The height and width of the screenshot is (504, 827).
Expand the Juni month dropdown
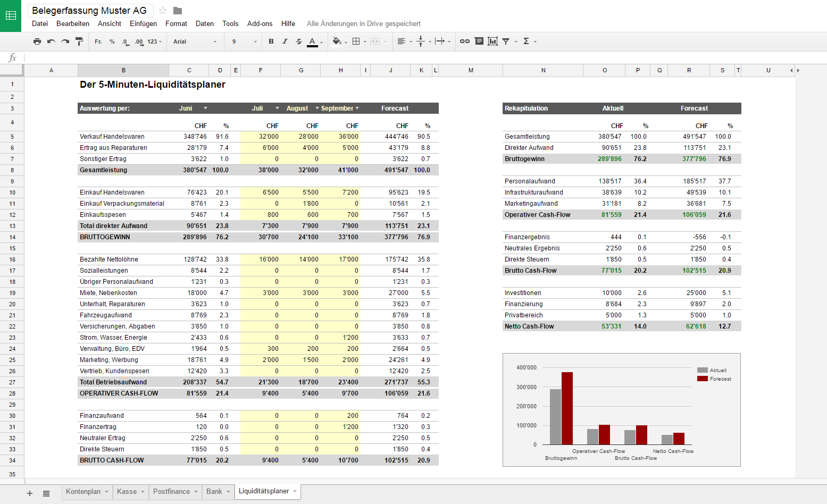coord(205,108)
